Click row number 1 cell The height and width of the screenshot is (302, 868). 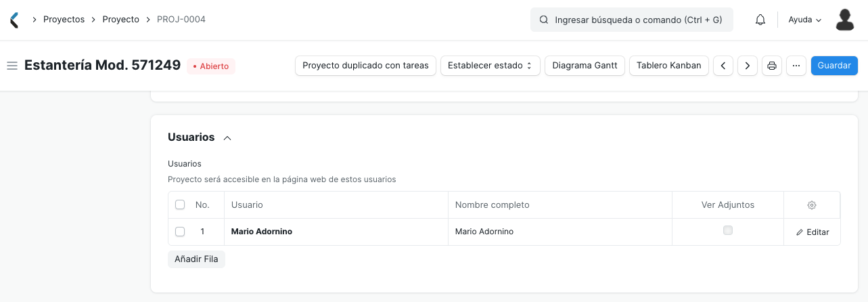tap(202, 232)
